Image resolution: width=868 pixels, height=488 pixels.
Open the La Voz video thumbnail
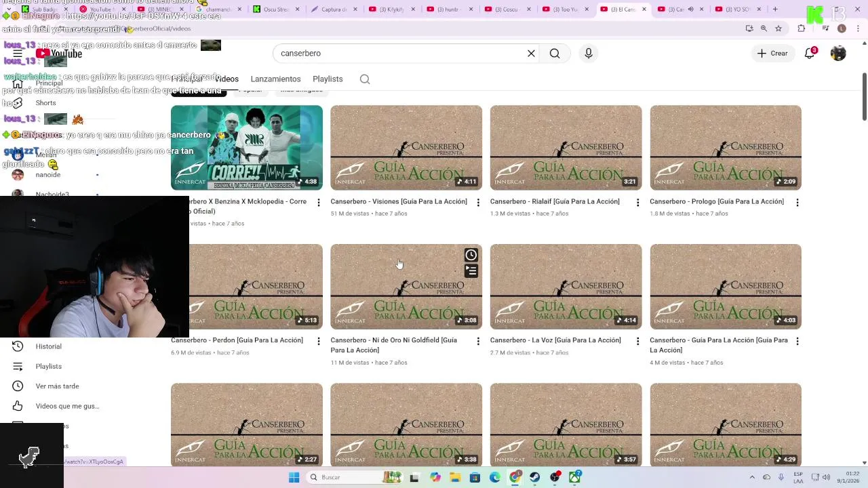[x=566, y=287]
